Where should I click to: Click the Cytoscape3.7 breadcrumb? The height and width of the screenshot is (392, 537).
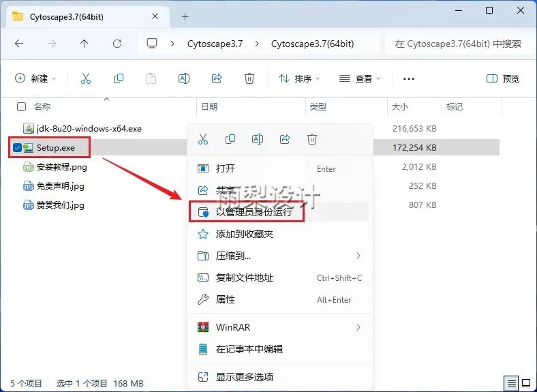(215, 44)
